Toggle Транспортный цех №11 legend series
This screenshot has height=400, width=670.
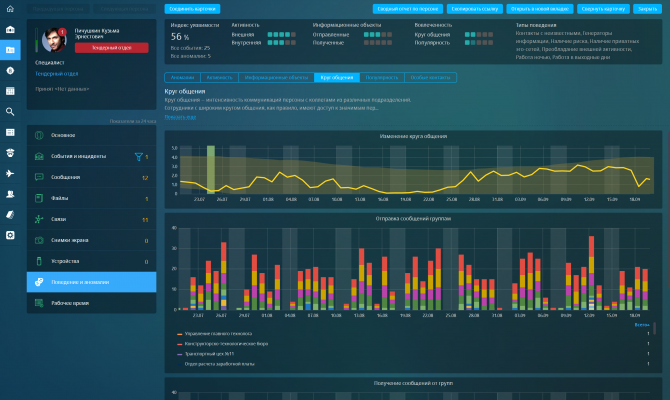(206, 354)
